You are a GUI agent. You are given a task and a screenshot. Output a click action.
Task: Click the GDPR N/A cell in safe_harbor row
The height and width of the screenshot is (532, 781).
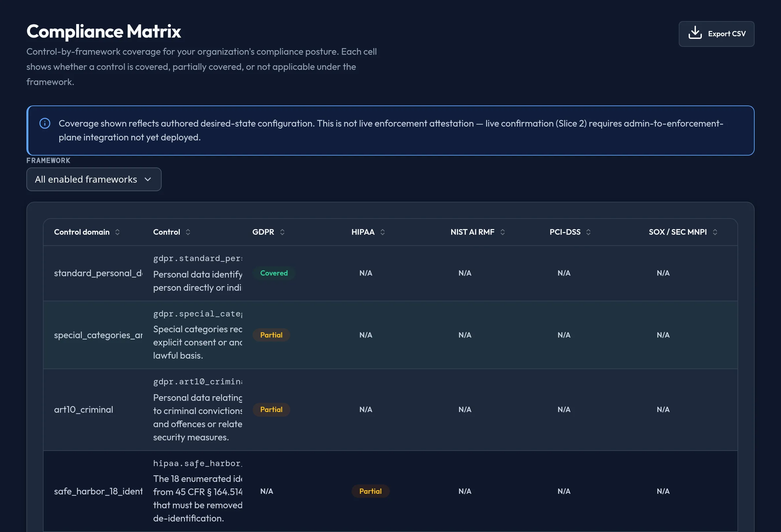[x=267, y=491]
